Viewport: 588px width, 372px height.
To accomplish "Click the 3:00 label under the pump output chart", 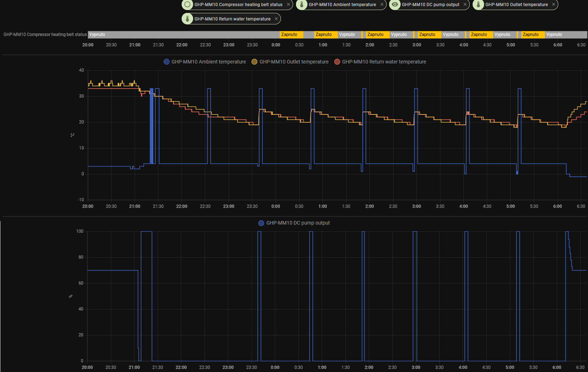I will pyautogui.click(x=416, y=367).
